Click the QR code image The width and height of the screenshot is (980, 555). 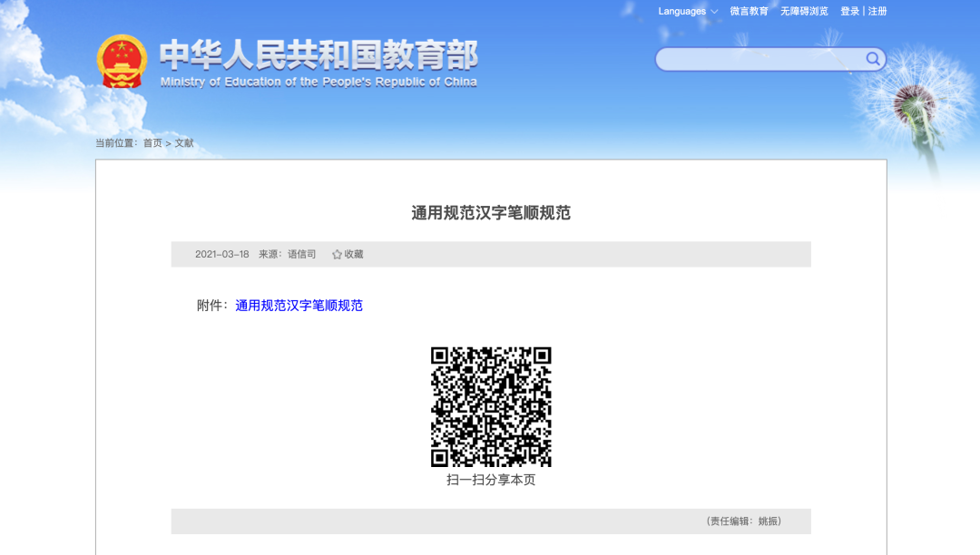(x=491, y=406)
